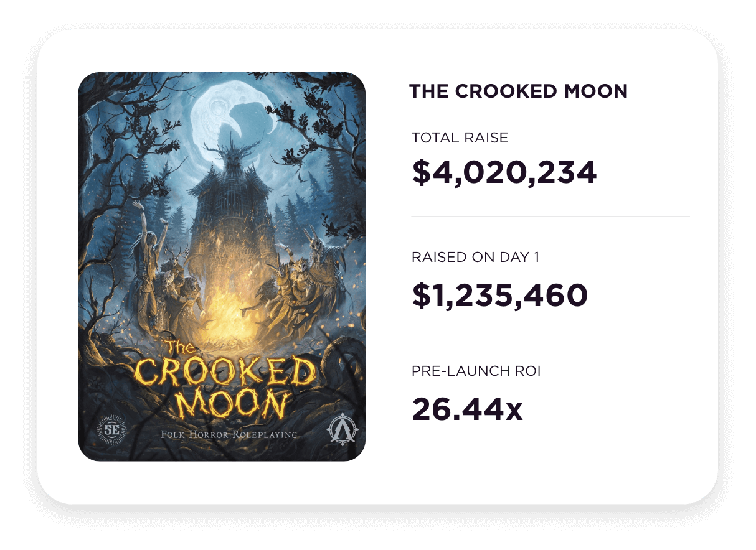This screenshot has width=756, height=550.
Task: Open The Crooked Moon cover thumbnail
Action: click(222, 266)
